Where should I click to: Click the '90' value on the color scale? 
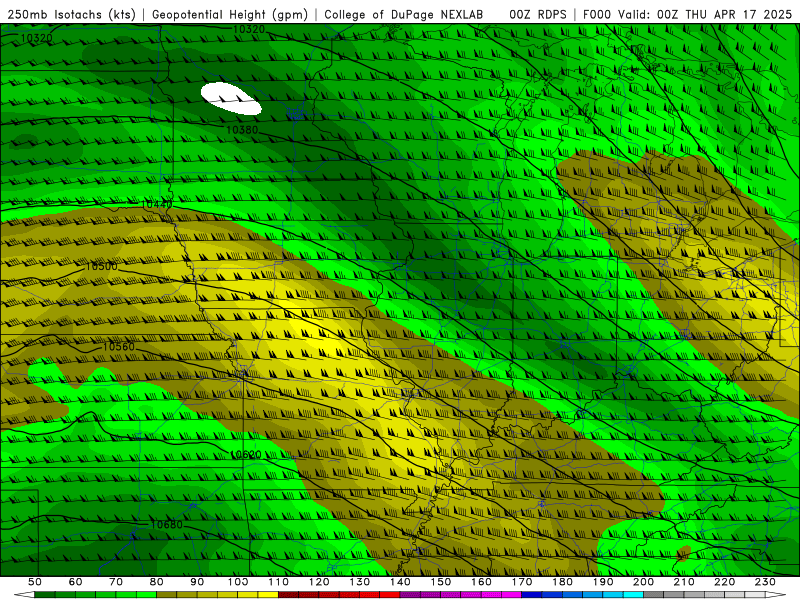(197, 582)
